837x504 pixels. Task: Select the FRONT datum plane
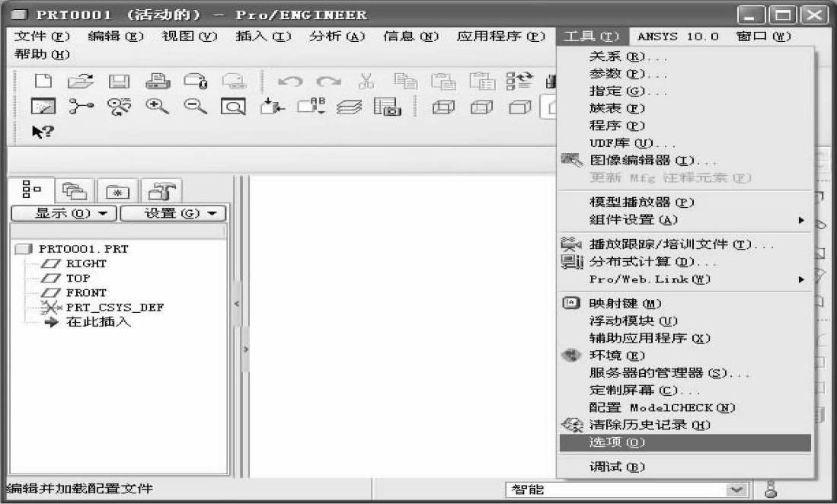86,292
